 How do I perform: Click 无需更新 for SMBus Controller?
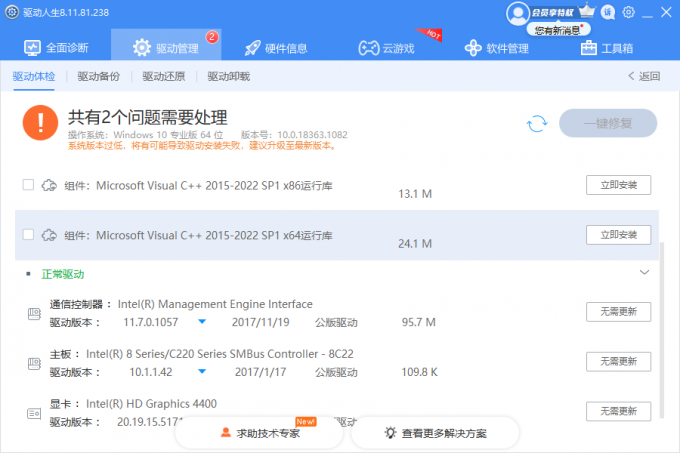[618, 362]
